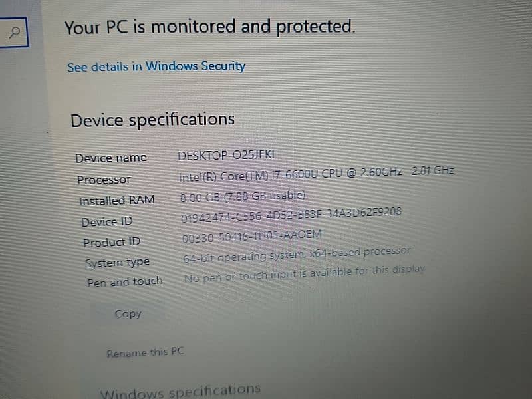Click the Pen and touch label

(124, 282)
